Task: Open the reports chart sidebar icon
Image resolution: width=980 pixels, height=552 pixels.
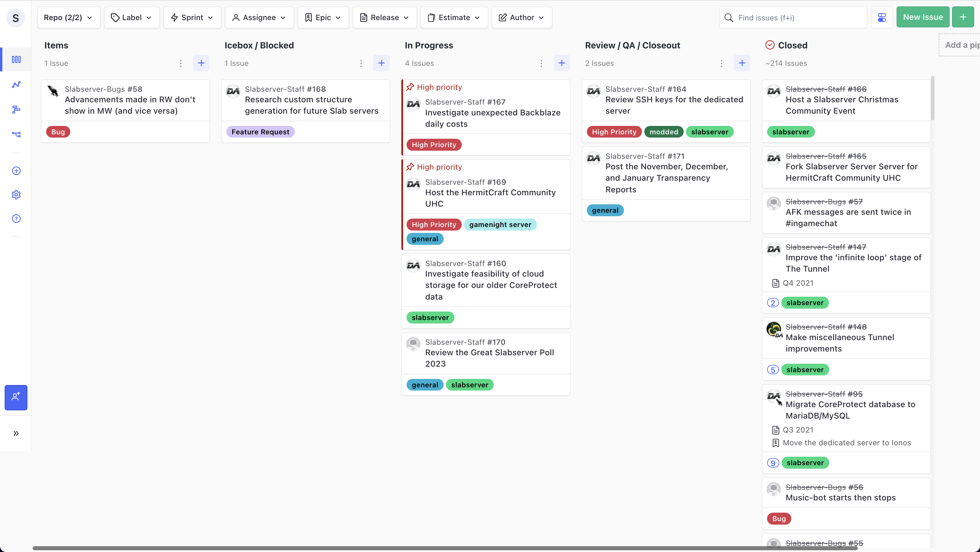Action: click(x=16, y=85)
